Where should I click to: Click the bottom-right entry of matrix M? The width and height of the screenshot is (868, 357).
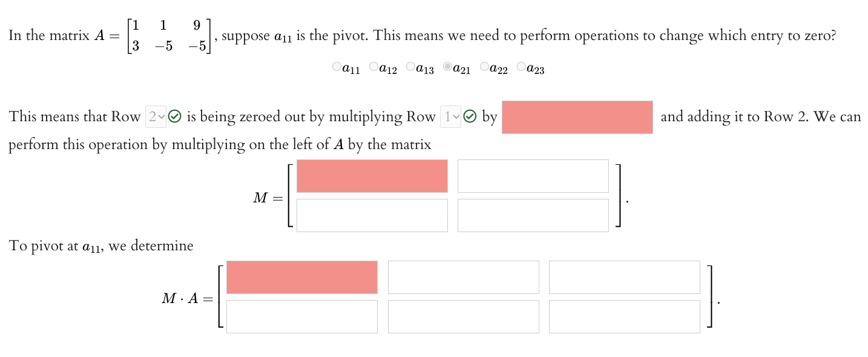533,215
